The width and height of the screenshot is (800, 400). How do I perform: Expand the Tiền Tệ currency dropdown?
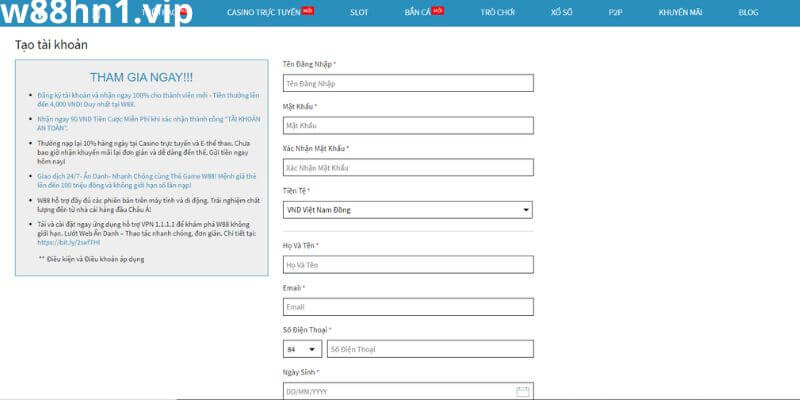point(407,210)
